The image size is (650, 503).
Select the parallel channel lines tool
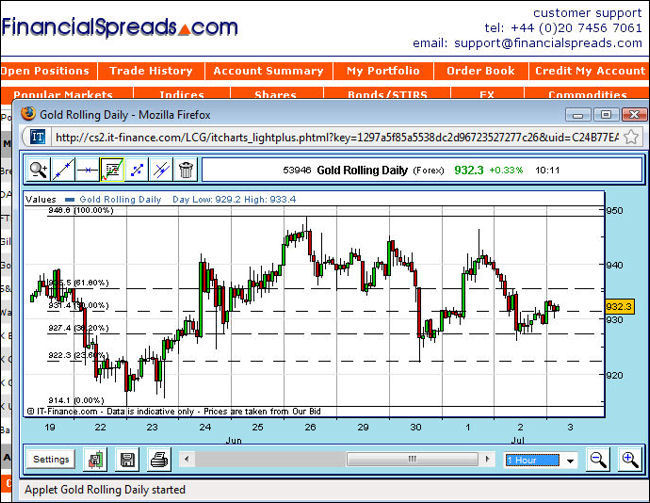(161, 170)
